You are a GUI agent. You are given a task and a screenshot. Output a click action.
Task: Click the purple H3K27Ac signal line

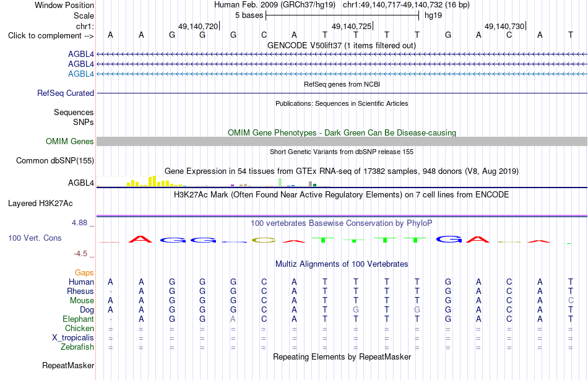pyautogui.click(x=342, y=215)
